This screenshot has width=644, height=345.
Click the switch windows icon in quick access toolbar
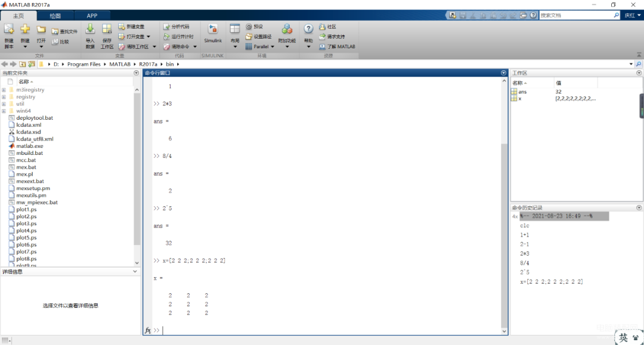click(x=524, y=15)
